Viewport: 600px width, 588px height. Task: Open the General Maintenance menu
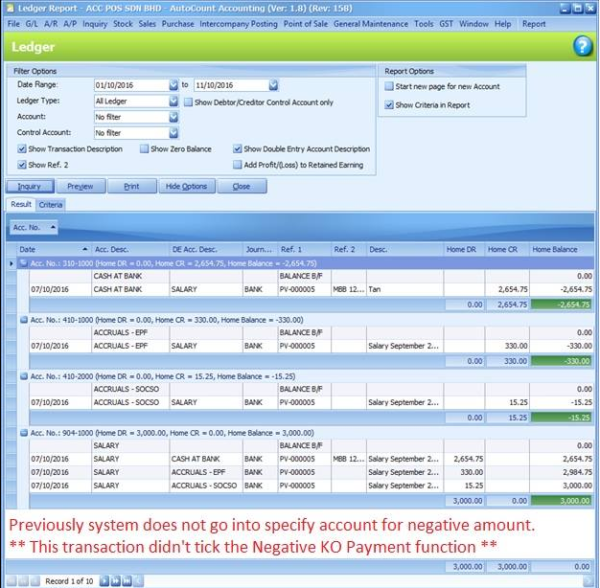(x=371, y=24)
